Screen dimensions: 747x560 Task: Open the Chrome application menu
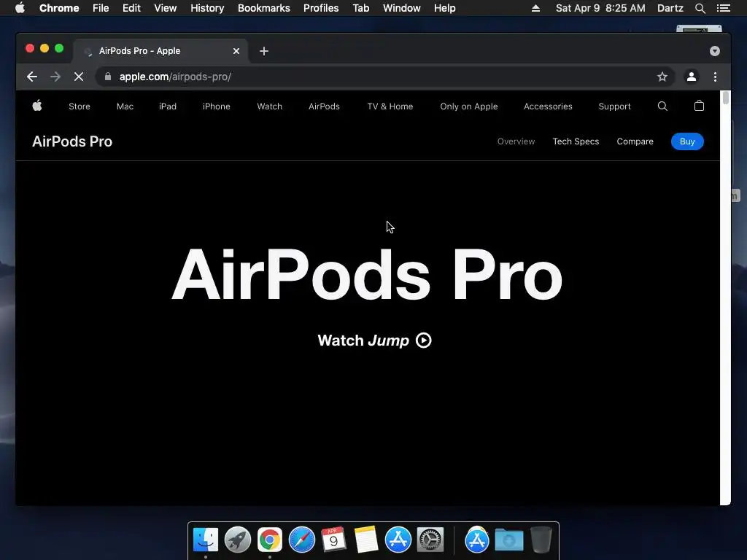[x=59, y=8]
